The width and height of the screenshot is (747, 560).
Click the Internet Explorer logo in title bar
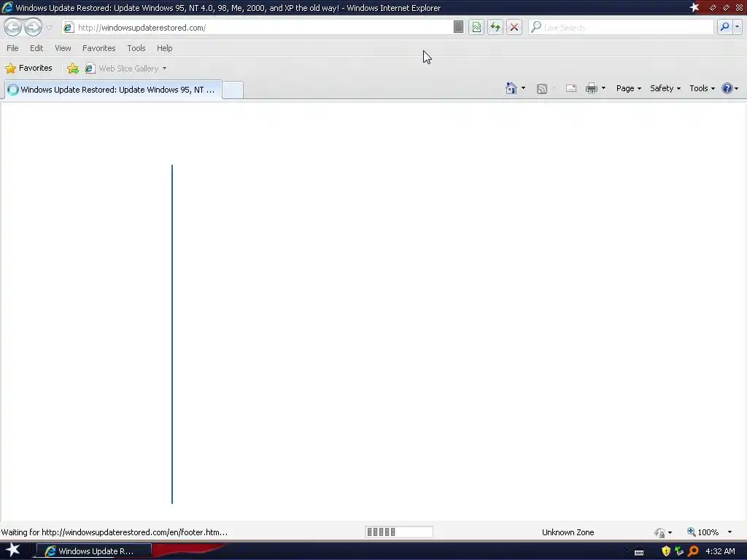(x=7, y=7)
